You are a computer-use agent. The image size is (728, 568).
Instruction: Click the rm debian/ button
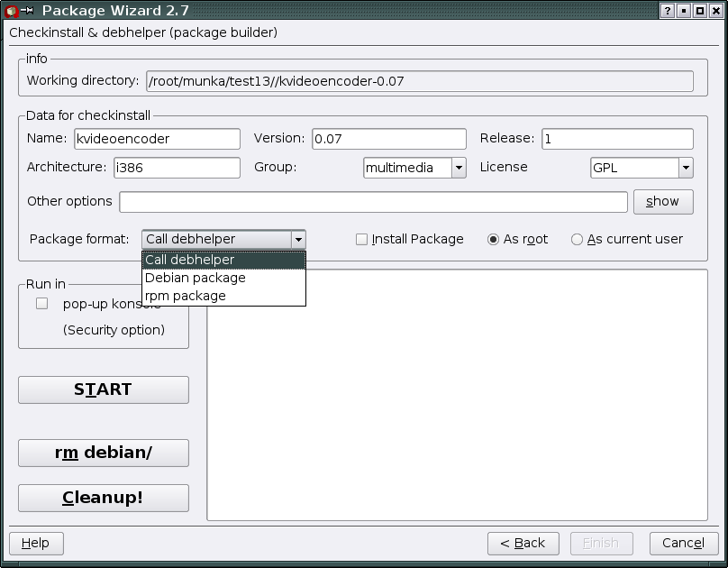click(x=104, y=453)
